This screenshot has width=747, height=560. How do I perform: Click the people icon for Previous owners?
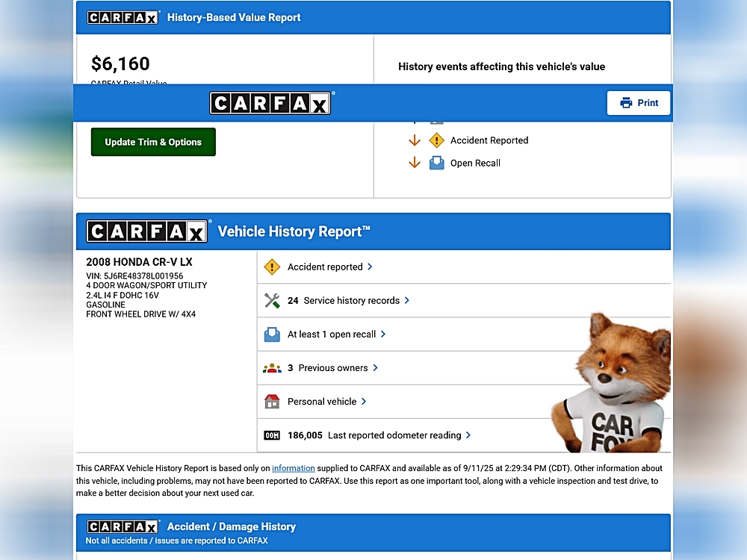pos(272,368)
